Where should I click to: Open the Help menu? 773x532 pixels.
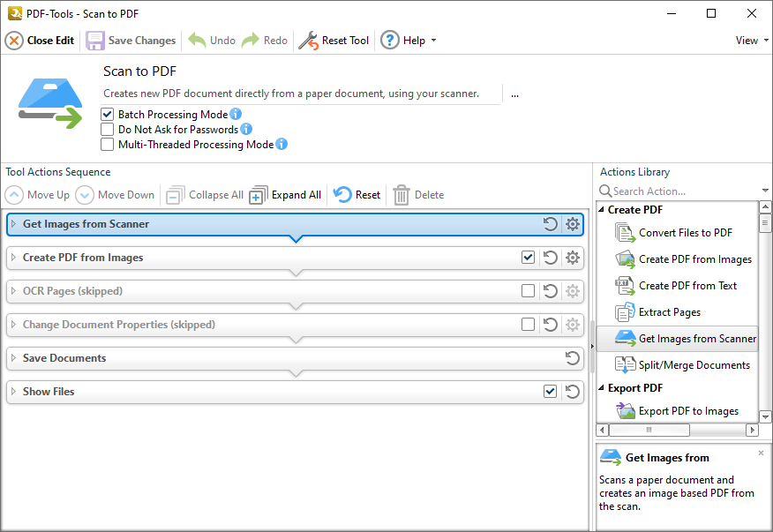click(x=409, y=41)
